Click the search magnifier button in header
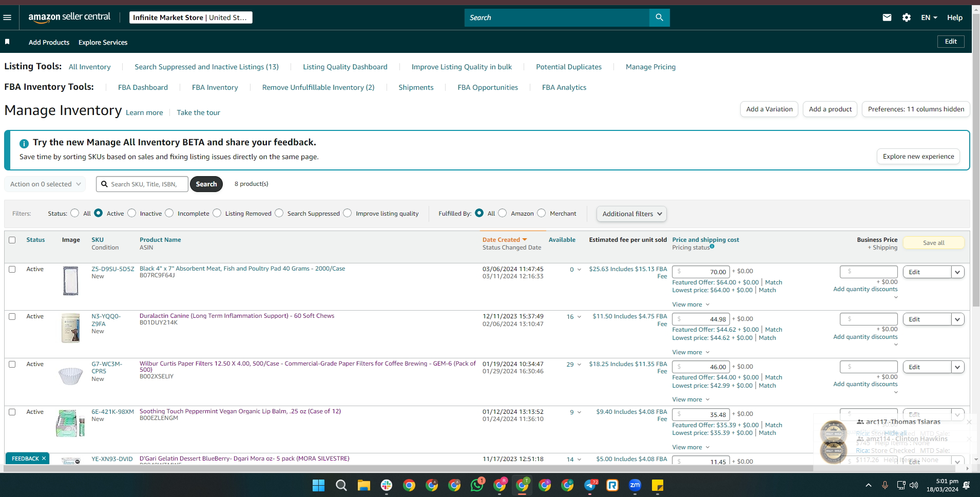 [659, 17]
